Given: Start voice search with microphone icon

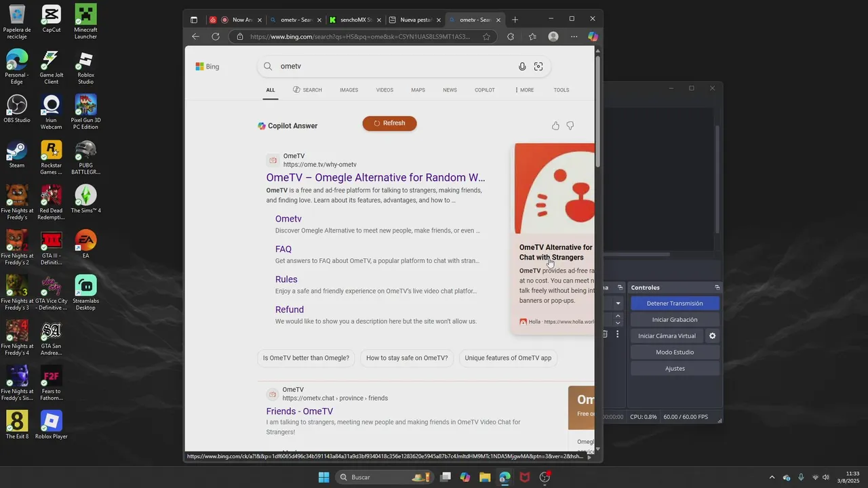Looking at the screenshot, I should click(x=522, y=66).
